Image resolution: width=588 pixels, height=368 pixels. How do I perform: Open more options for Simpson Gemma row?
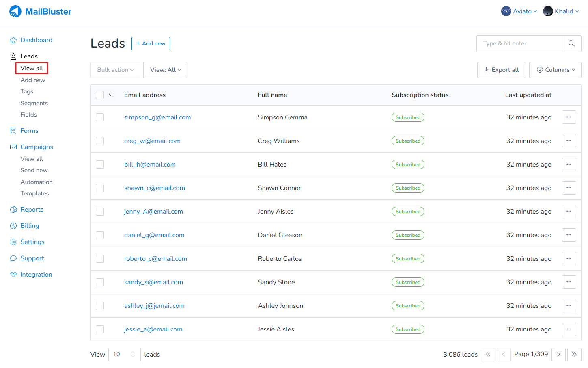[x=569, y=117]
